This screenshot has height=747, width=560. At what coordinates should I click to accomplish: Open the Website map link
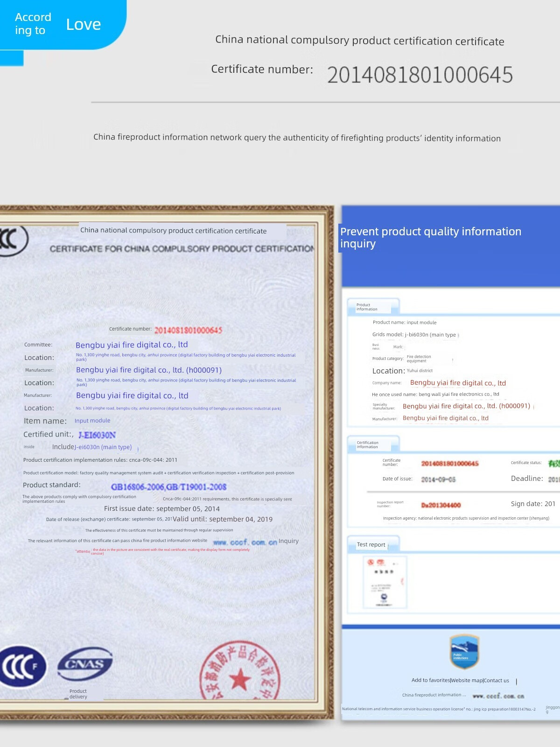(x=467, y=680)
